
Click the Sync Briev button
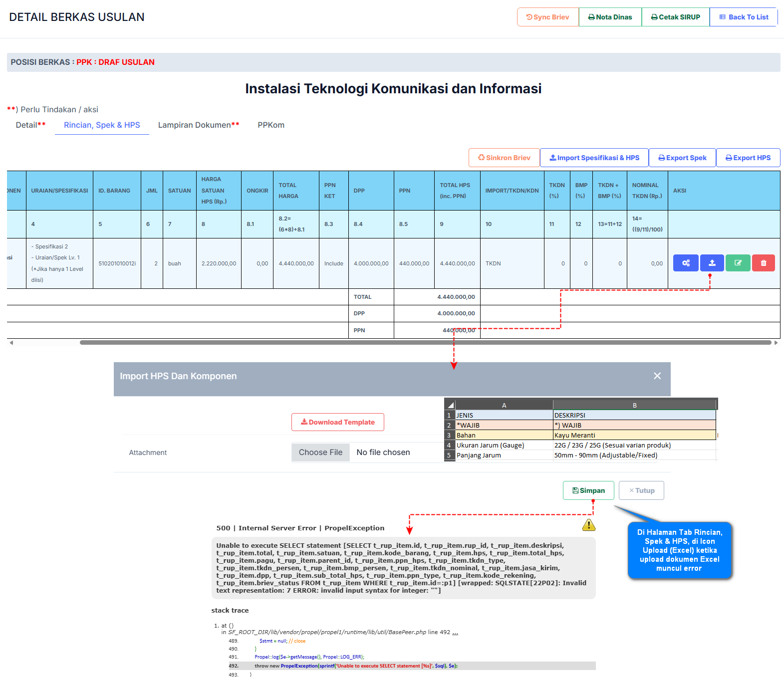click(547, 17)
